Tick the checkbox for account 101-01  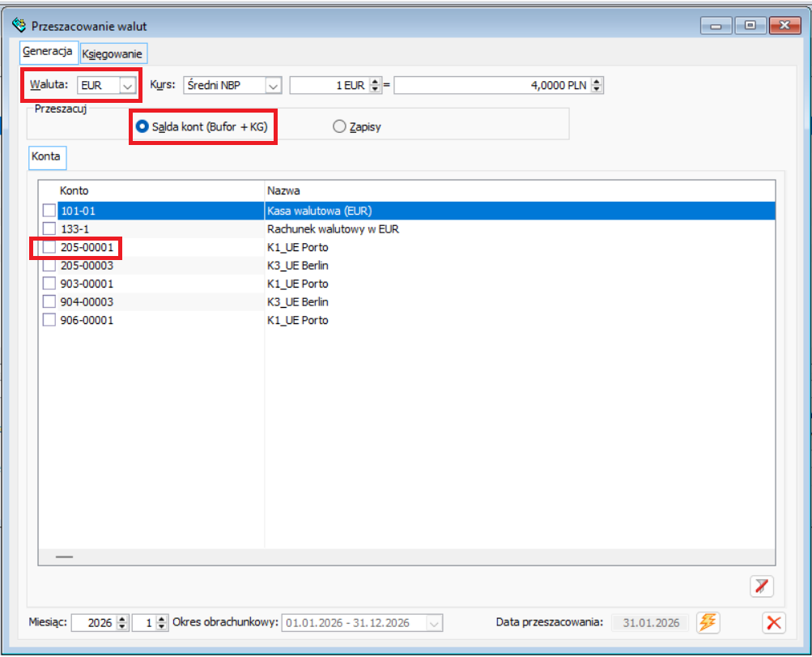click(x=49, y=211)
